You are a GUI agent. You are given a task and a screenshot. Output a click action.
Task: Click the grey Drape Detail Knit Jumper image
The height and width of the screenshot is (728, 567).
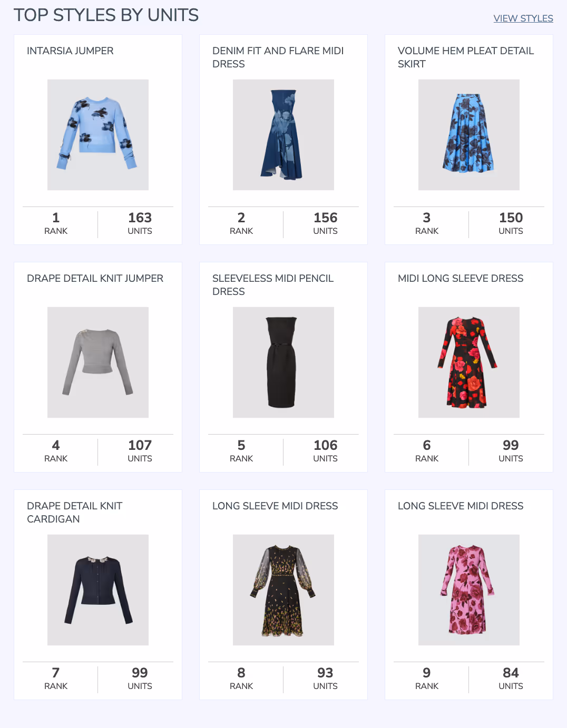coord(98,362)
